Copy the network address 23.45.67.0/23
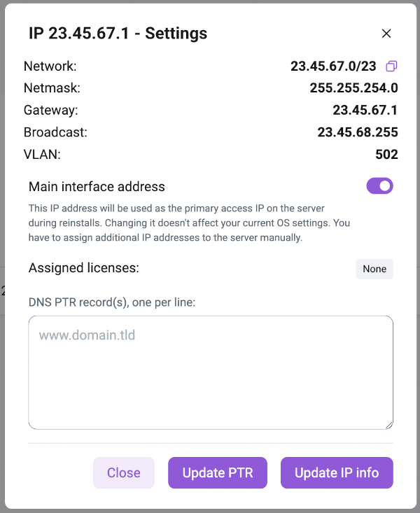The width and height of the screenshot is (420, 513). pyautogui.click(x=392, y=66)
